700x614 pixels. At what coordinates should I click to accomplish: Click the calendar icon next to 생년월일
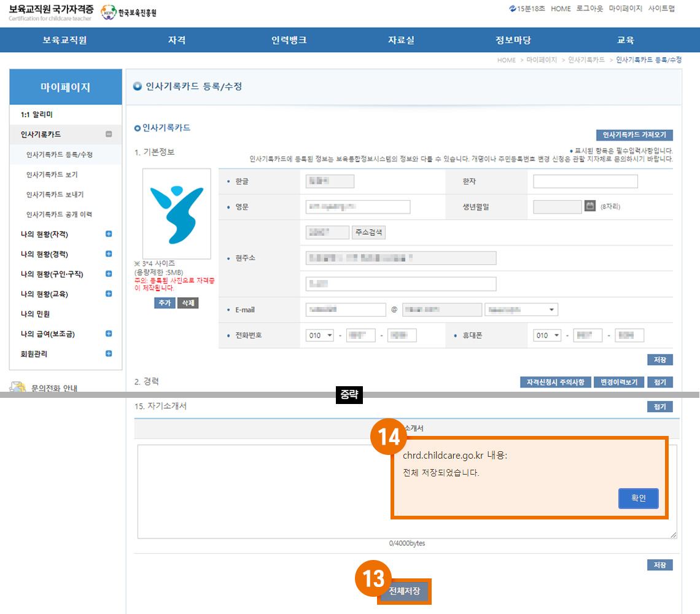pyautogui.click(x=590, y=206)
